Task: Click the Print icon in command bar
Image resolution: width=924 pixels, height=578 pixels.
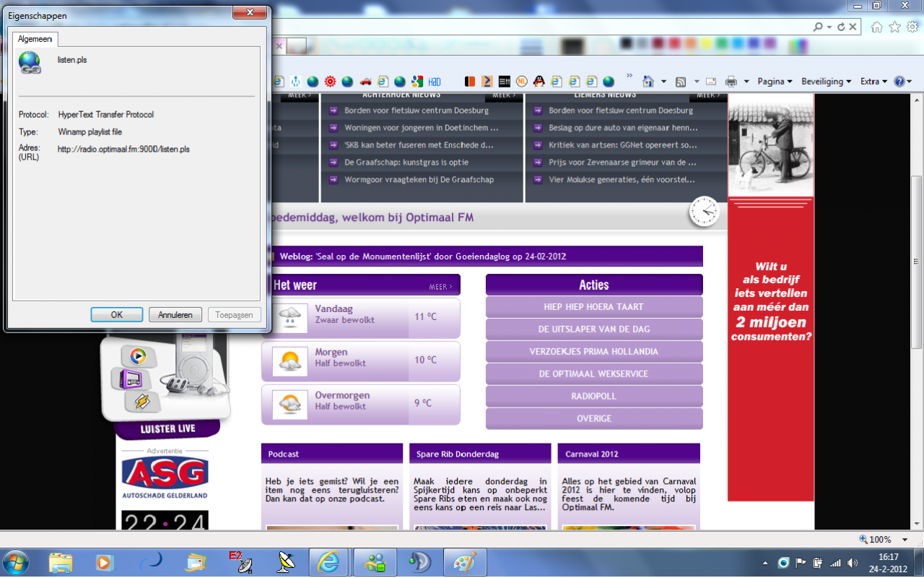Action: 731,82
